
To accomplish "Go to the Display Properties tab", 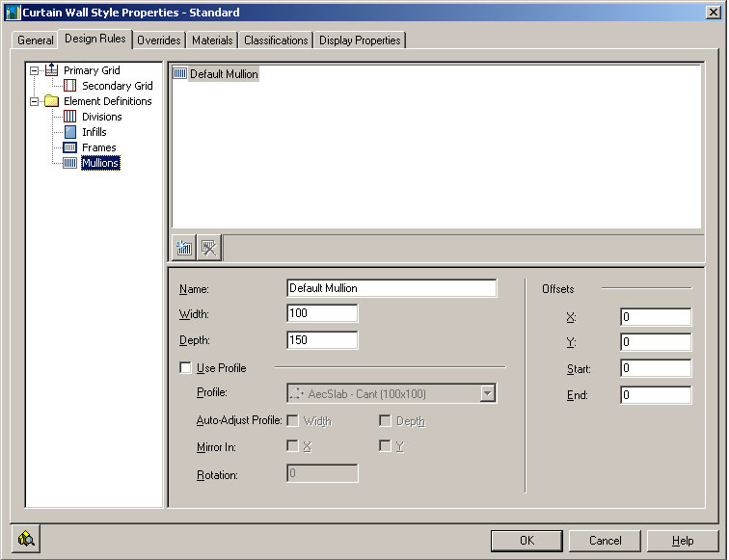I will tap(360, 40).
